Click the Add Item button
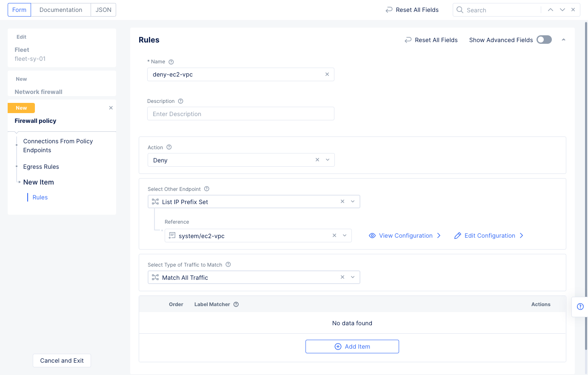 click(x=352, y=347)
